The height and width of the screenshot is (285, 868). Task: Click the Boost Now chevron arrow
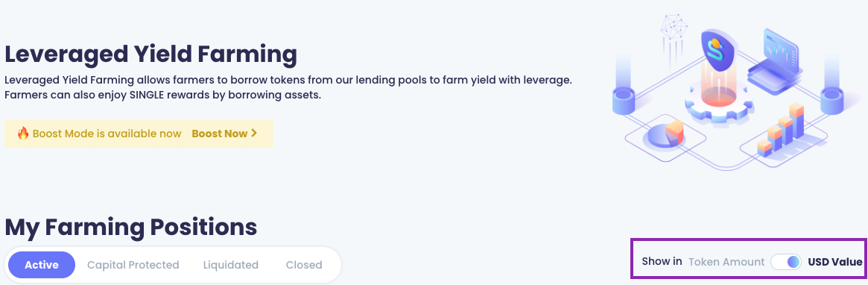[x=254, y=134]
